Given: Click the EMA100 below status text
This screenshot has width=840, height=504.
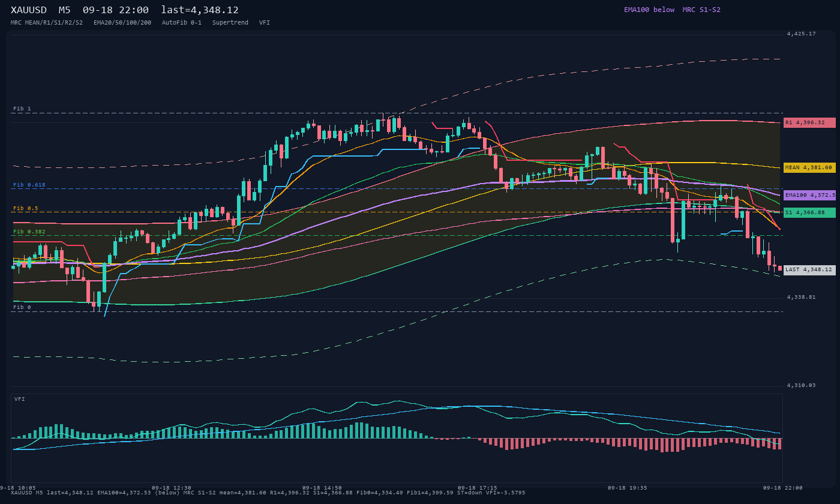Looking at the screenshot, I should [649, 10].
